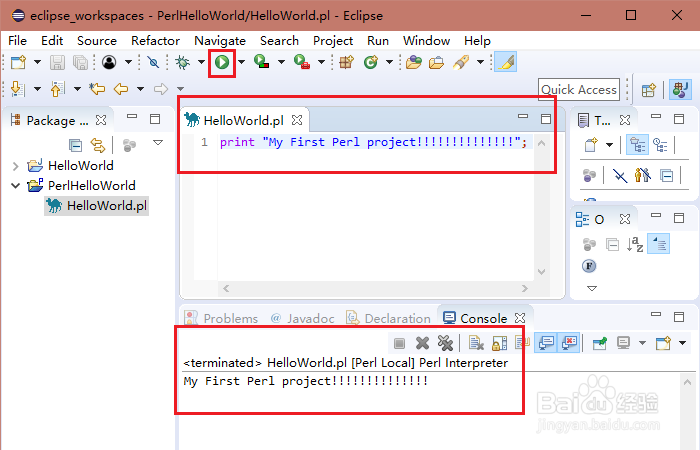
Task: Open Run button dropdown arrow
Action: [242, 62]
